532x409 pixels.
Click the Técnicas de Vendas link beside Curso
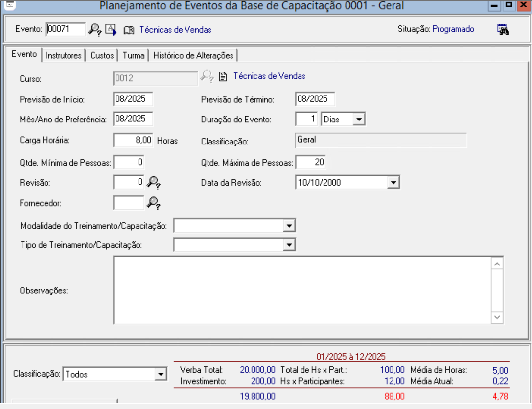tap(269, 76)
